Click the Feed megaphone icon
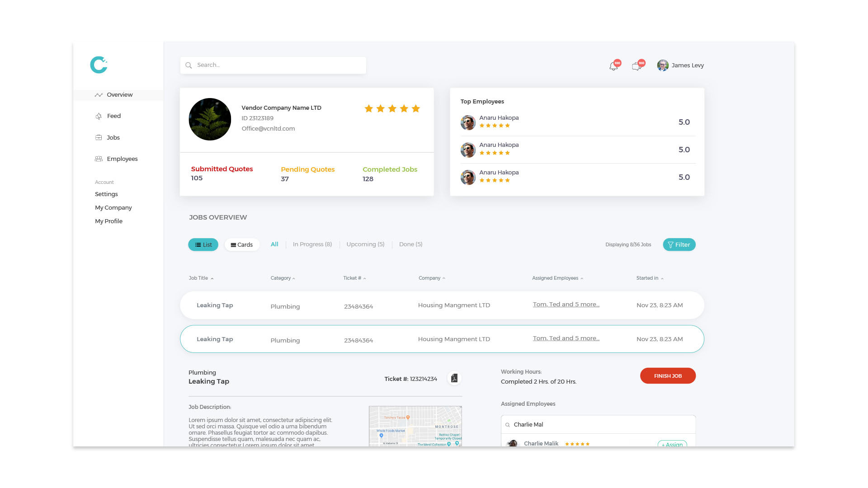This screenshot has height=488, width=868. click(99, 116)
